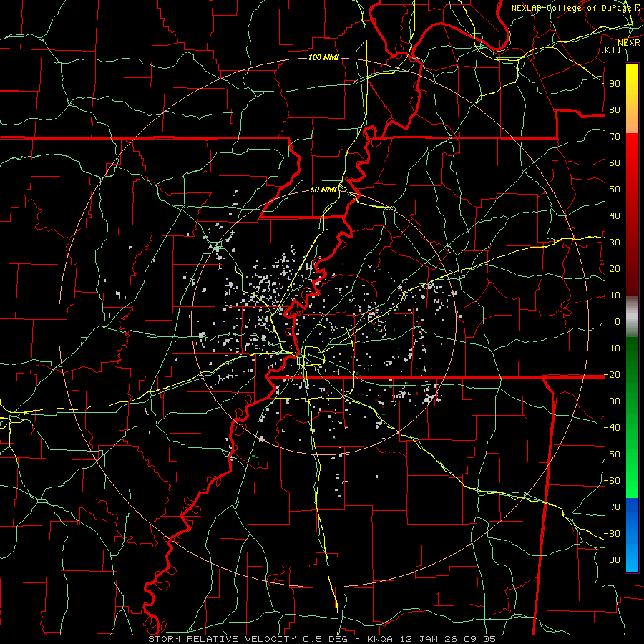Viewport: 644px width, 644px height.
Task: Select the -90 value on velocity scale
Action: (x=612, y=560)
